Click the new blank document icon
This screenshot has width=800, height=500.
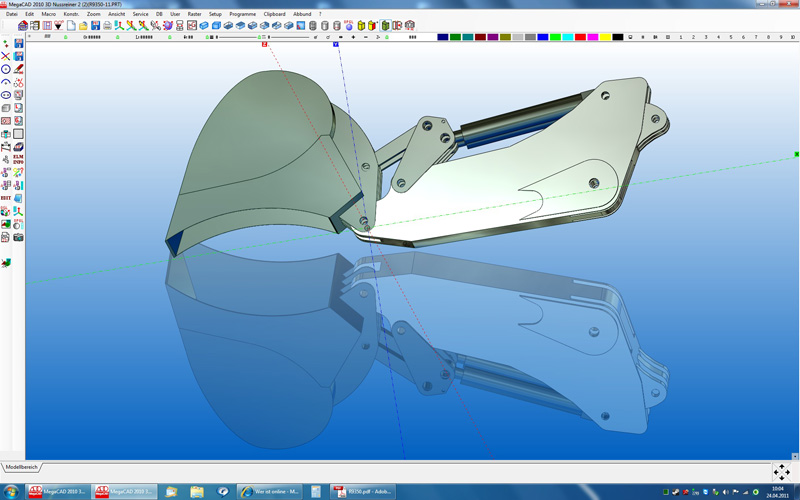[71, 25]
